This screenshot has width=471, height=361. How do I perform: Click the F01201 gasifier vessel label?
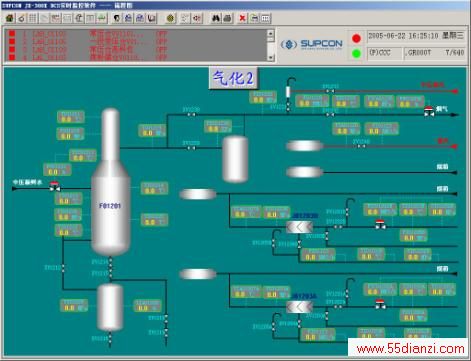[110, 206]
